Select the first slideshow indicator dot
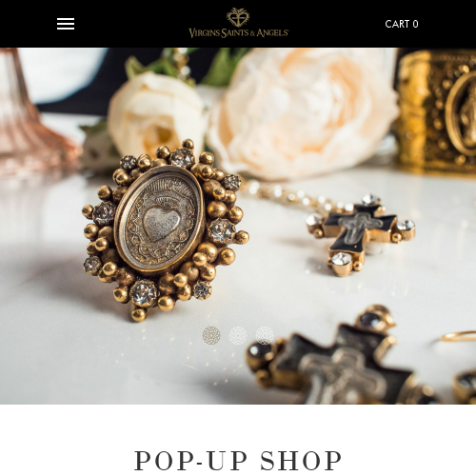The height and width of the screenshot is (476, 476). 211,335
